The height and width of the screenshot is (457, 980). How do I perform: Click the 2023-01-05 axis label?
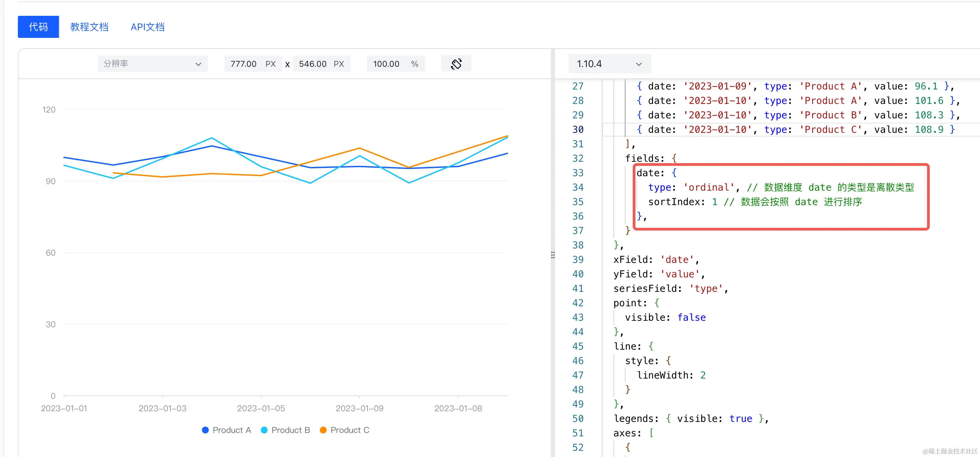coord(261,408)
